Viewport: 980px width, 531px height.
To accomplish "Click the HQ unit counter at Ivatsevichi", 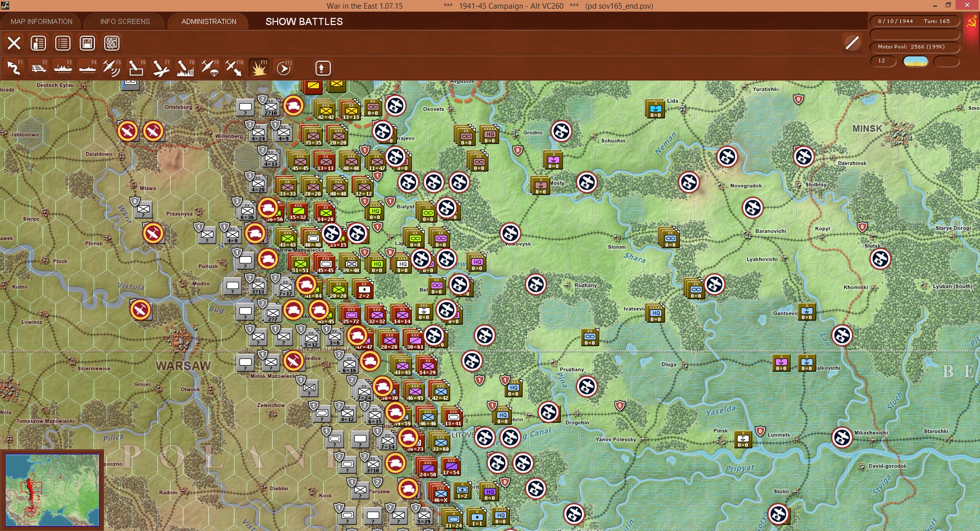I will pos(656,312).
